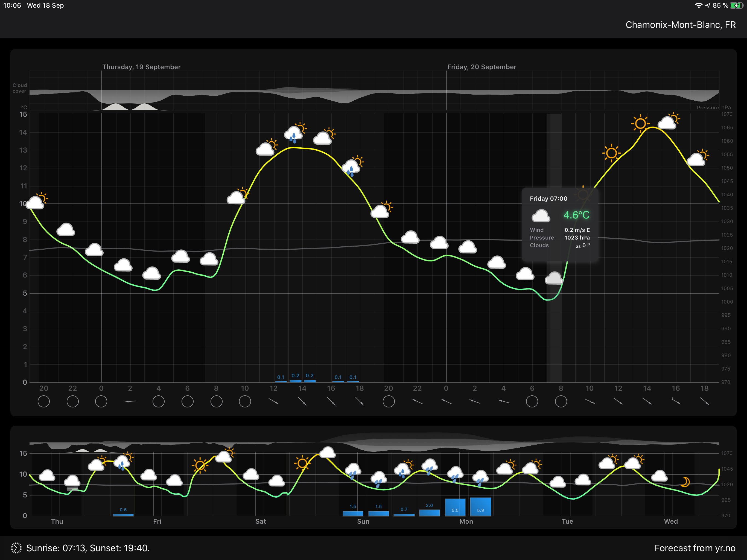Tap the Friday, 20 September date header
747x560 pixels.
(x=482, y=67)
